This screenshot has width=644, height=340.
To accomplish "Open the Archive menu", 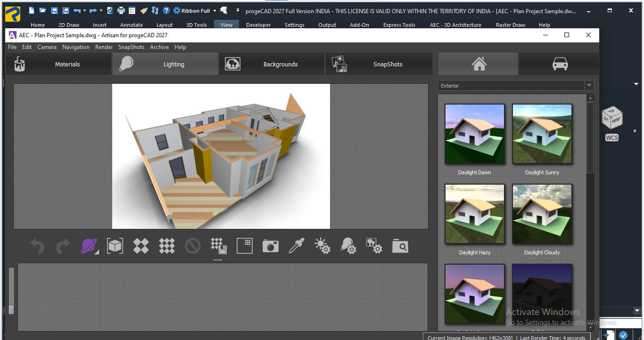I will tap(159, 47).
